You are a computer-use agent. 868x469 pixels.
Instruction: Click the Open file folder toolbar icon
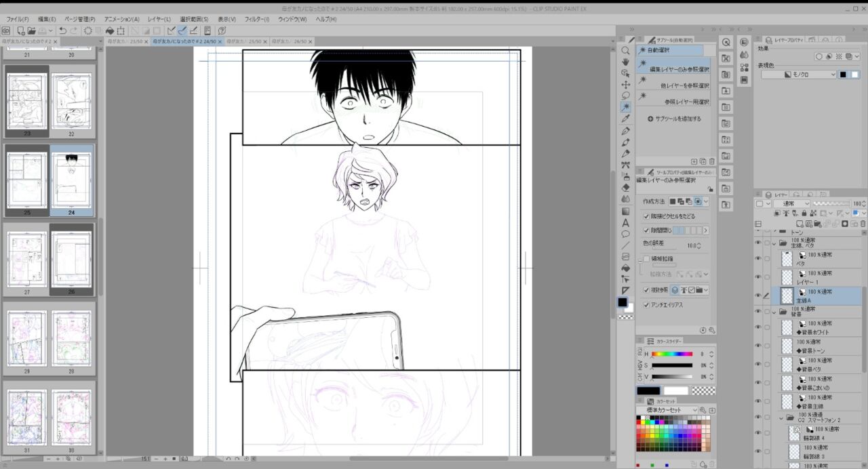31,30
